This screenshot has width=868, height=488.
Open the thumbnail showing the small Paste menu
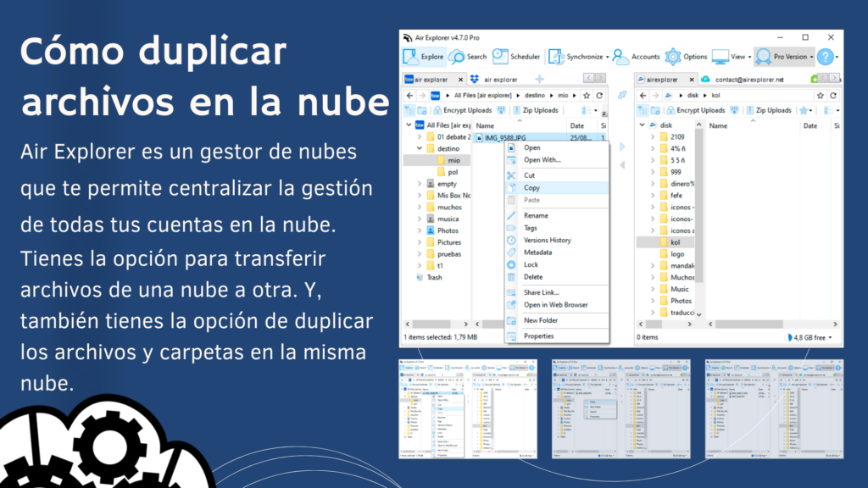pyautogui.click(x=620, y=409)
